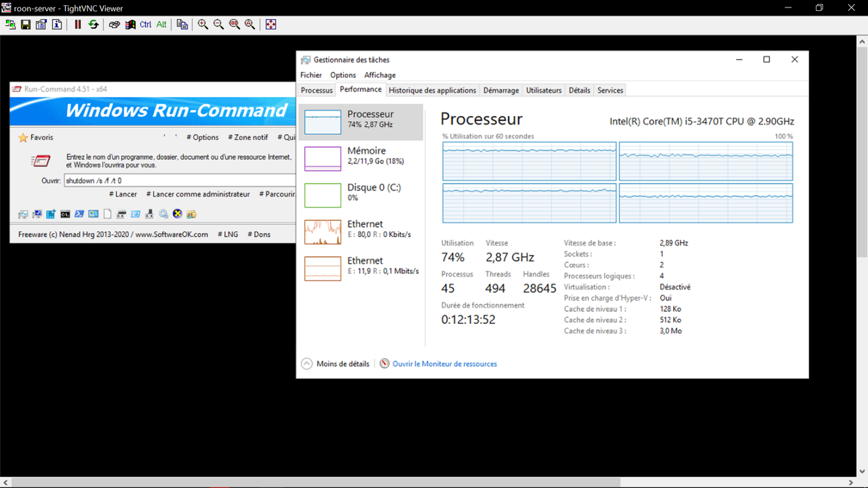Launch the blue PowerShell shortcut icon
Screen dimensions: 868x488
79,214
